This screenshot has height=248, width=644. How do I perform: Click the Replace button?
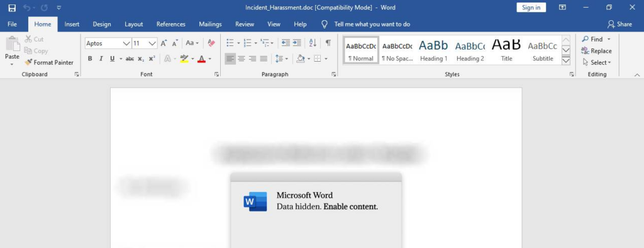click(596, 51)
